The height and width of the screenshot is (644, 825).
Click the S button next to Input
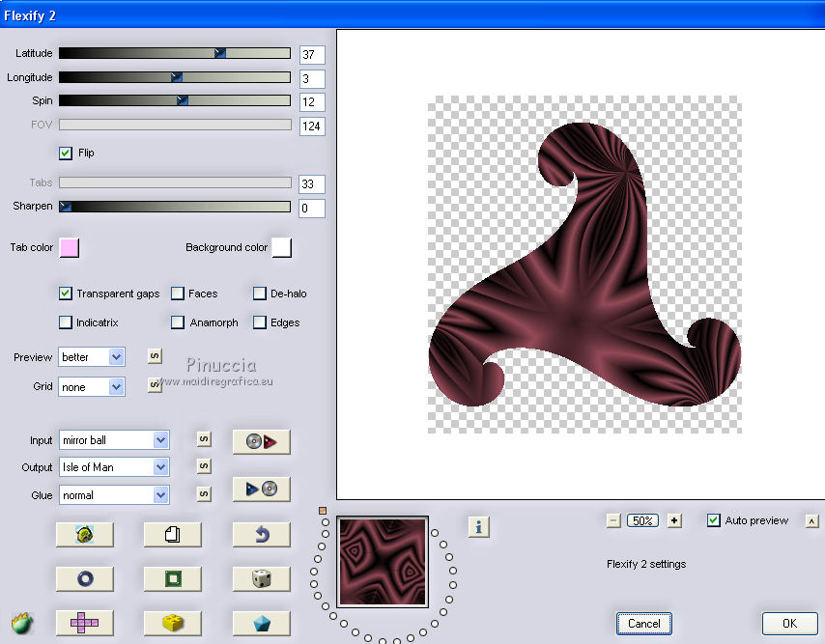[x=204, y=439]
